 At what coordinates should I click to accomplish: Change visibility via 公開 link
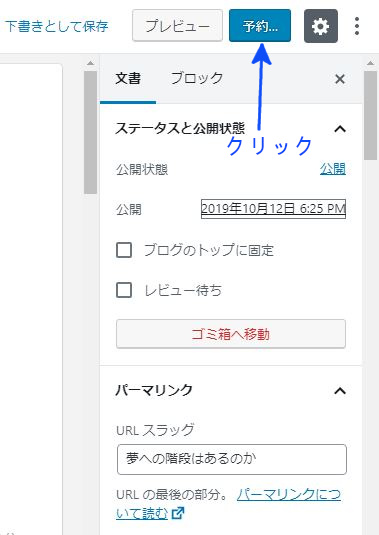point(333,169)
